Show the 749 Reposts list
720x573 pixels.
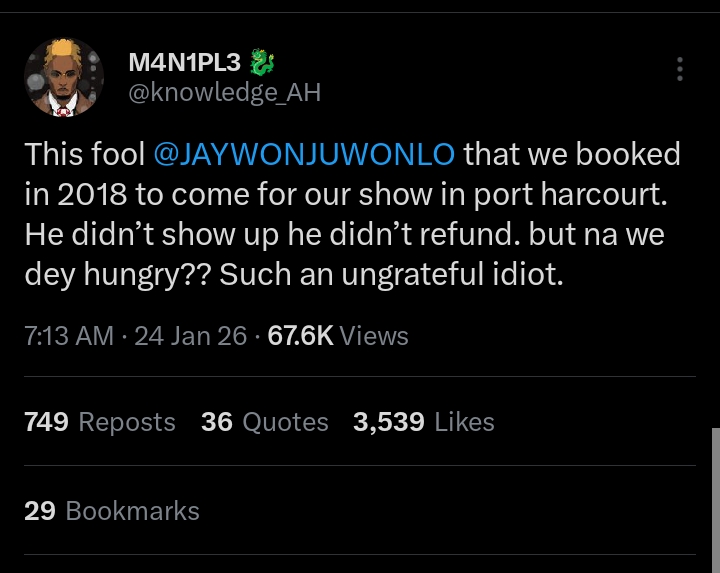click(x=99, y=422)
